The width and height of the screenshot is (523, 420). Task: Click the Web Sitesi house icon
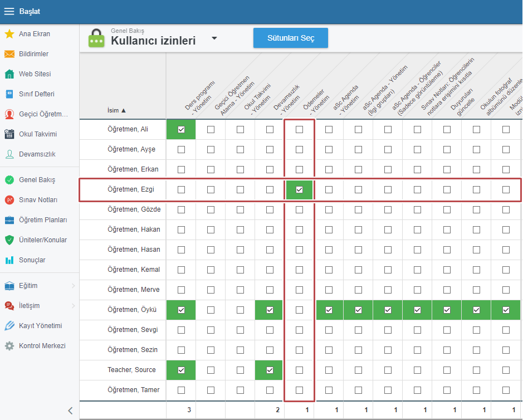coord(9,74)
